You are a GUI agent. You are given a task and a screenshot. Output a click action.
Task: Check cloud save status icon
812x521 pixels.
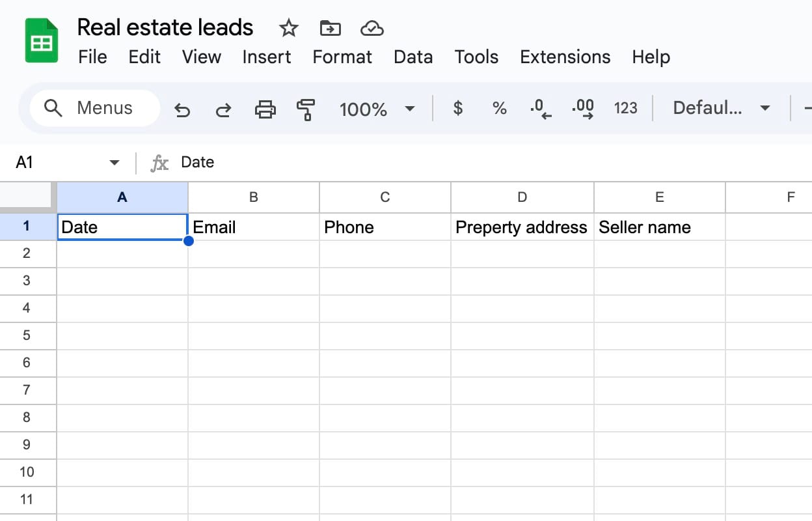point(372,28)
